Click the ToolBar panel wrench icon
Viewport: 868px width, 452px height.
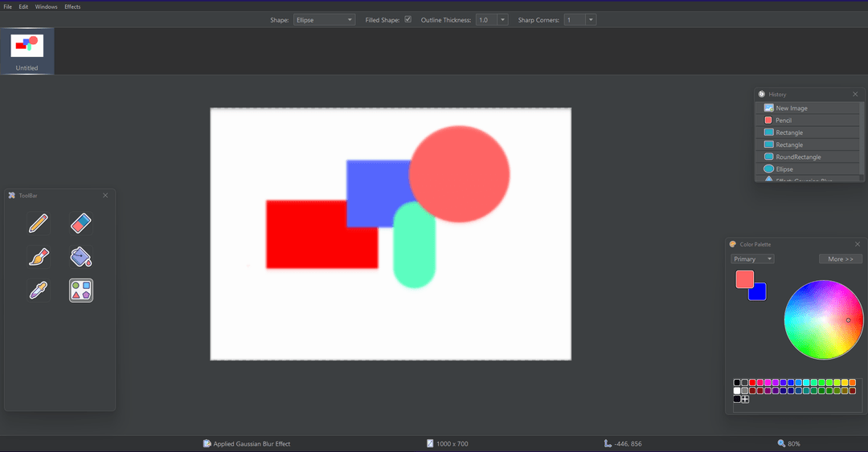[x=11, y=195]
